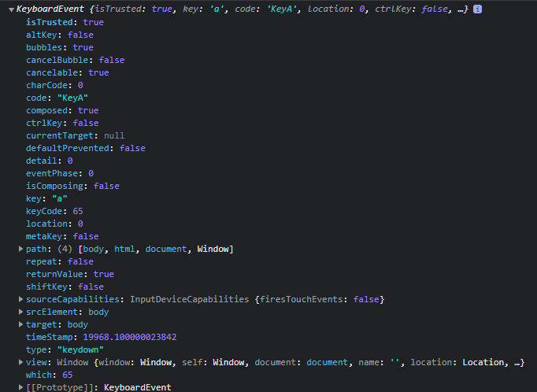Viewport: 537px width, 392px height.
Task: Click the cancelable: true property
Action: coord(68,72)
